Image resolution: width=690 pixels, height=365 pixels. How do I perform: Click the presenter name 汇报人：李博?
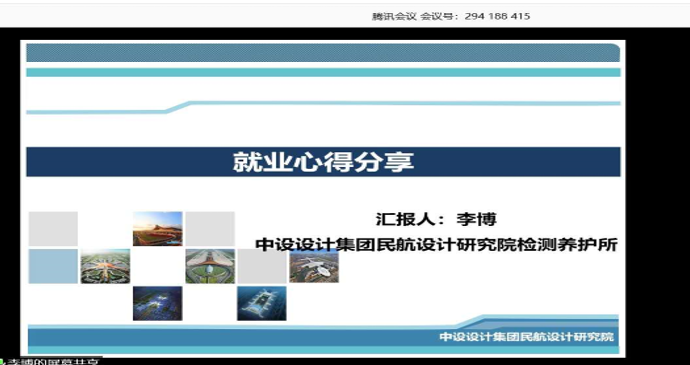(436, 219)
